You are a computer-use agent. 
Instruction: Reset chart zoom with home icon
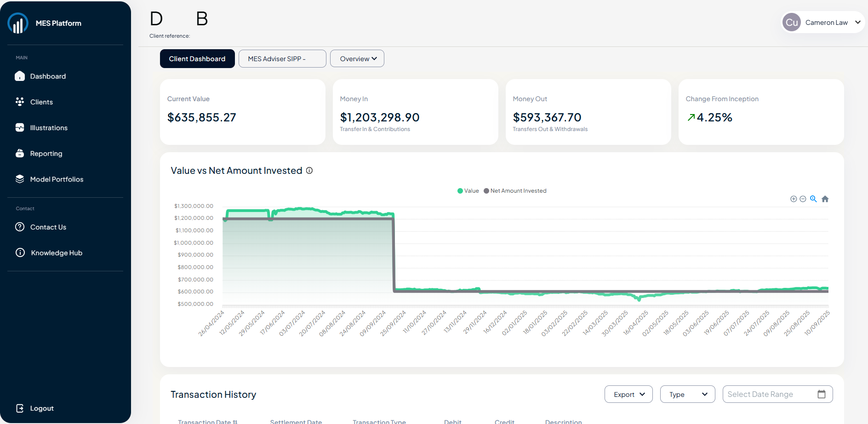pos(825,199)
